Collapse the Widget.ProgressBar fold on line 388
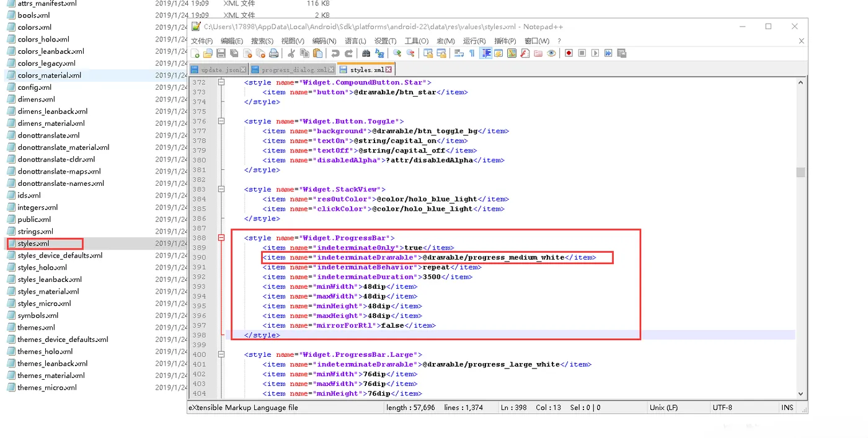This screenshot has width=868, height=438. [221, 238]
